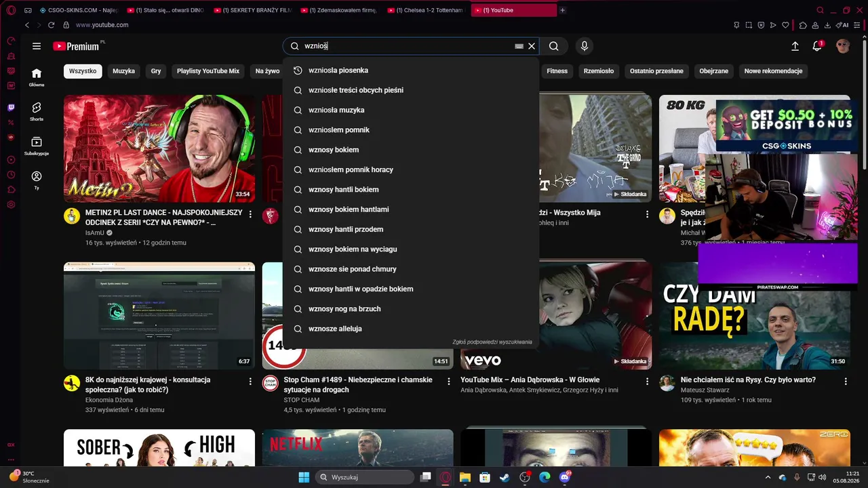The height and width of the screenshot is (488, 868).
Task: Switch to SEKRETY BRANŻY FILM tab
Action: [x=252, y=10]
